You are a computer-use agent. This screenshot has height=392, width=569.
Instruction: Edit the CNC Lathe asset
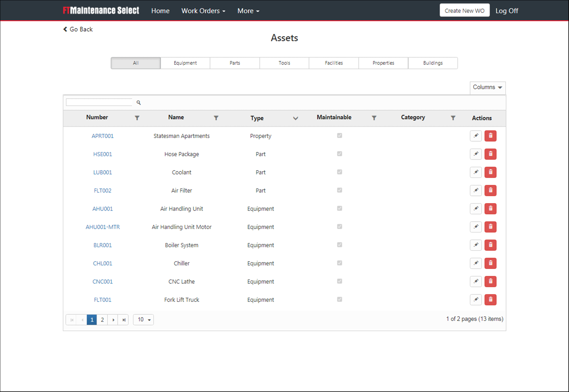pos(476,282)
